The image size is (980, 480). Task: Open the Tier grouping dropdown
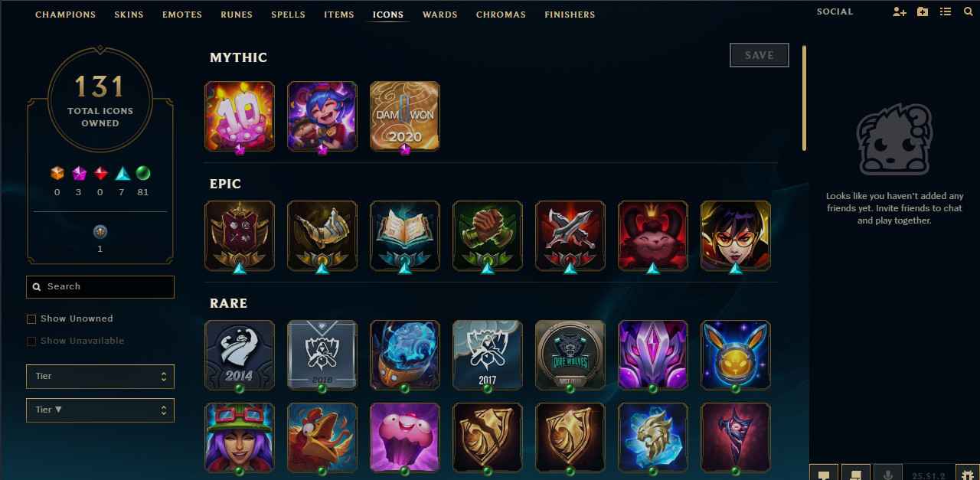pos(100,377)
